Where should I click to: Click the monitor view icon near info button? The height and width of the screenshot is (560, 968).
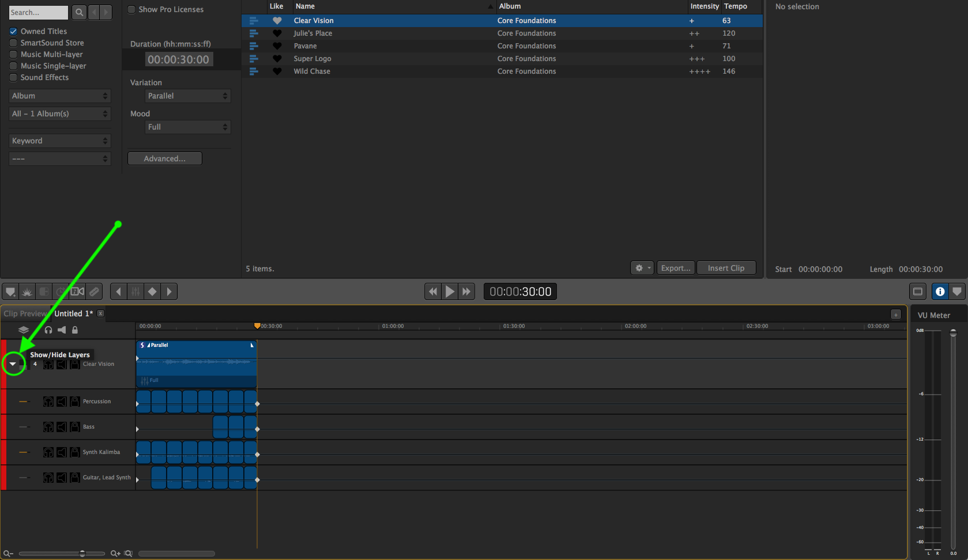point(918,292)
